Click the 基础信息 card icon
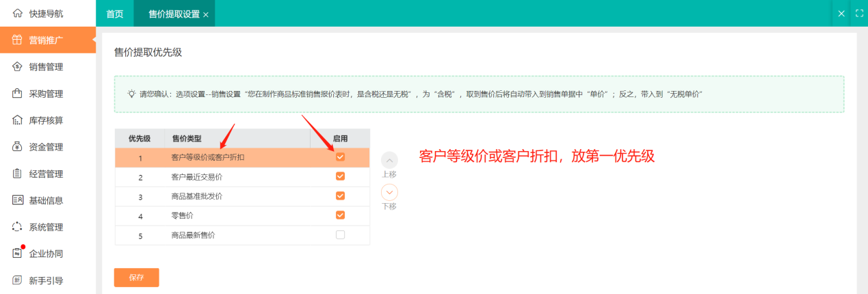 (17, 200)
